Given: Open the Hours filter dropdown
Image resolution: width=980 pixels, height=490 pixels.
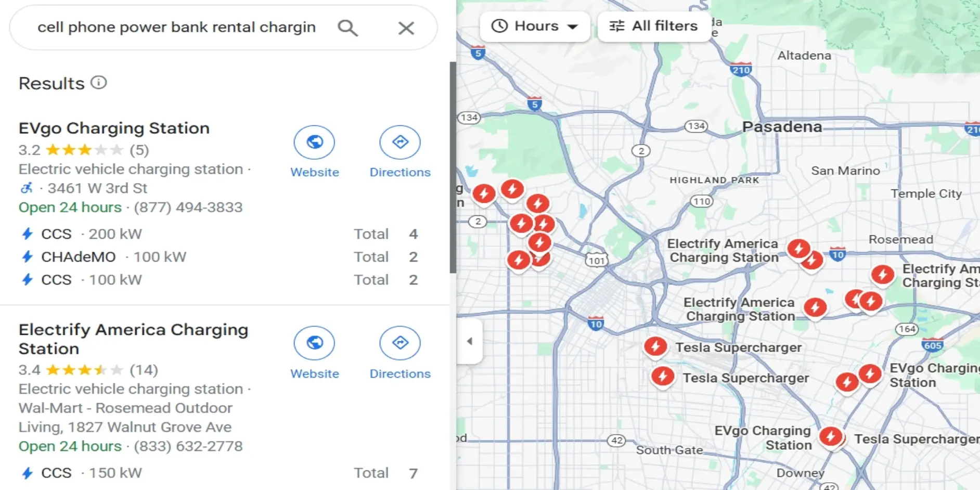Looking at the screenshot, I should [x=535, y=26].
